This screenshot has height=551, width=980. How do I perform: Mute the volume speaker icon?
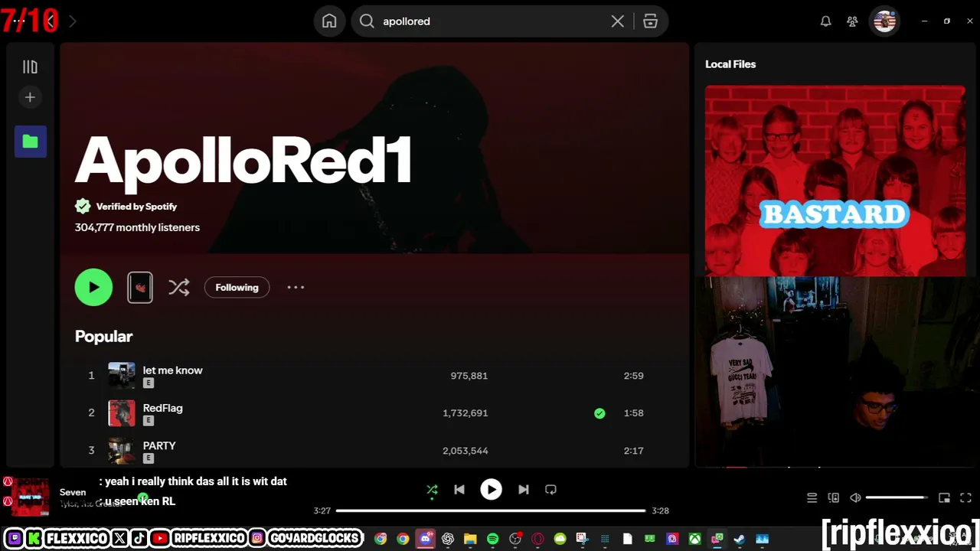(x=855, y=497)
